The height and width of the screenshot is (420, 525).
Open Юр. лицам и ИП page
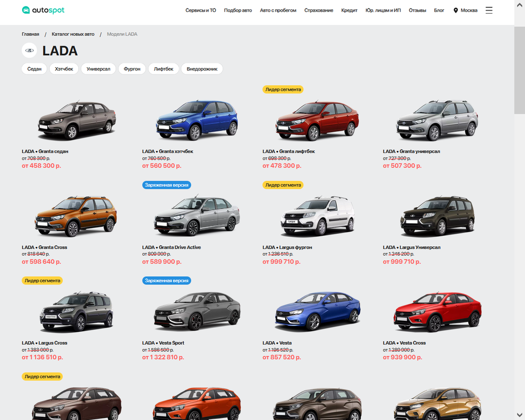pos(383,10)
